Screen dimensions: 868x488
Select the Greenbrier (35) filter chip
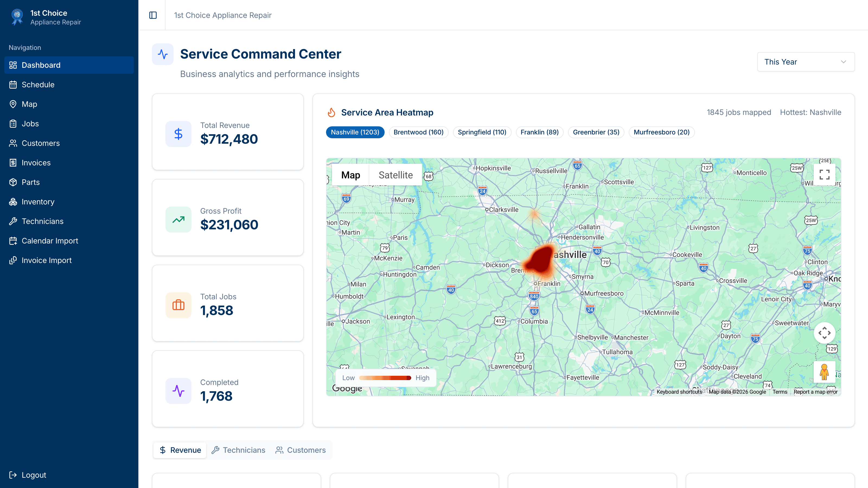pyautogui.click(x=596, y=132)
